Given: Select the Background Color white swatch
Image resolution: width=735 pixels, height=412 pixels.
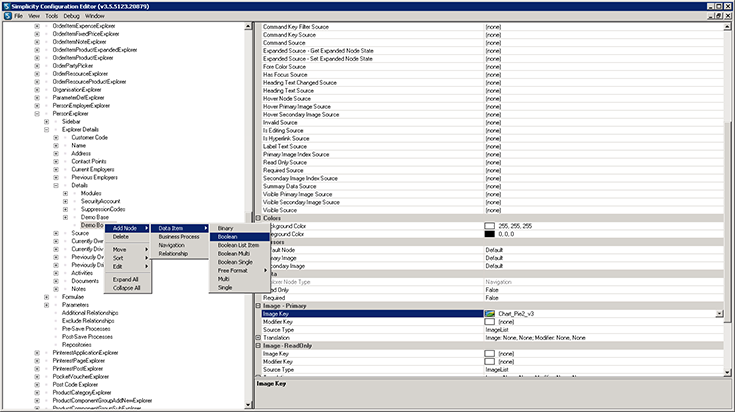Looking at the screenshot, I should (x=490, y=227).
